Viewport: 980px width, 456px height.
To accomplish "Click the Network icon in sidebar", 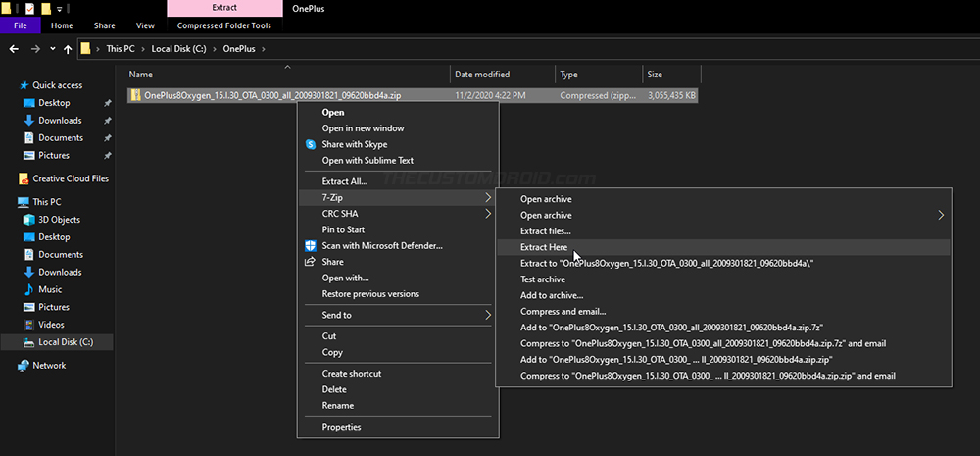I will [24, 366].
